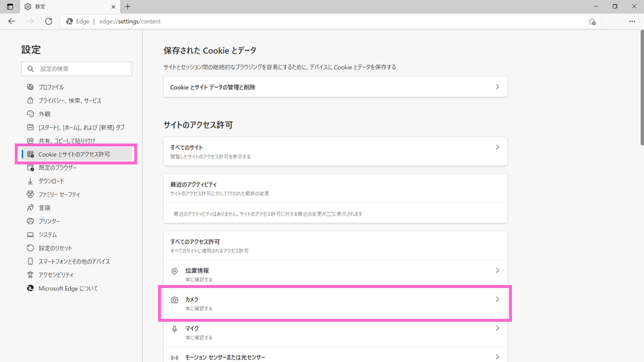
Task: Click the location pin icon beside 位置情報
Action: pyautogui.click(x=175, y=271)
